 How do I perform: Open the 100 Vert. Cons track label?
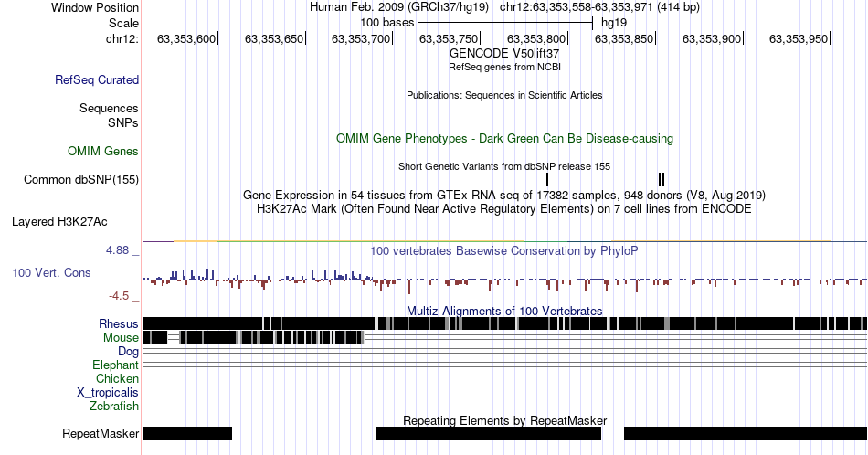(51, 272)
